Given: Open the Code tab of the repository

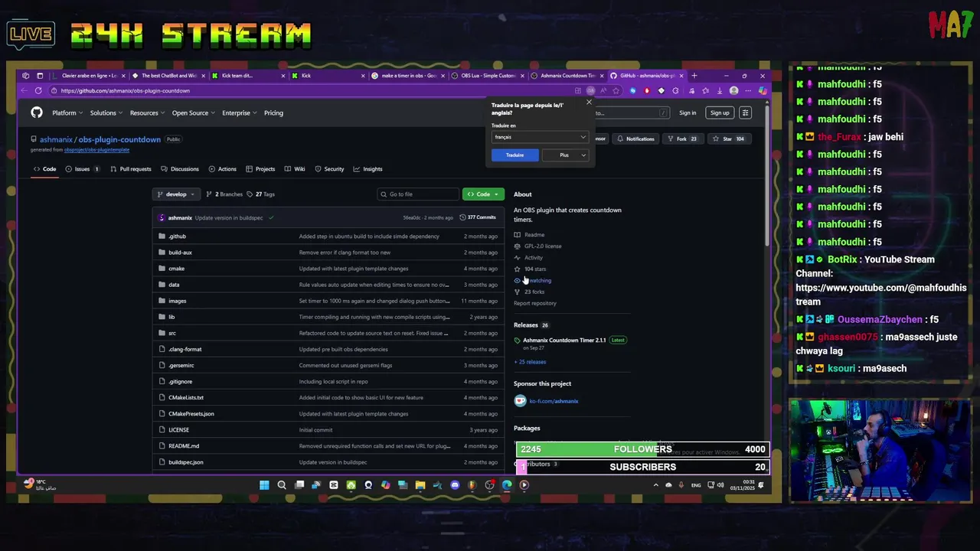Looking at the screenshot, I should pos(44,169).
